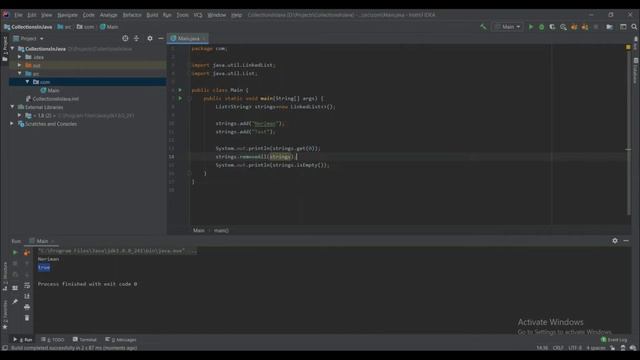Click the CollectionsInJava breadcrumb in navigation bar

pos(28,27)
